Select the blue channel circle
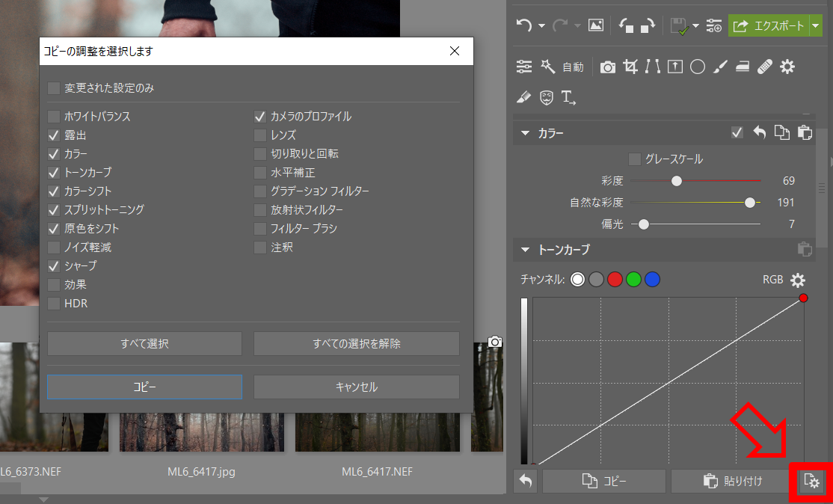833x504 pixels. click(x=652, y=280)
